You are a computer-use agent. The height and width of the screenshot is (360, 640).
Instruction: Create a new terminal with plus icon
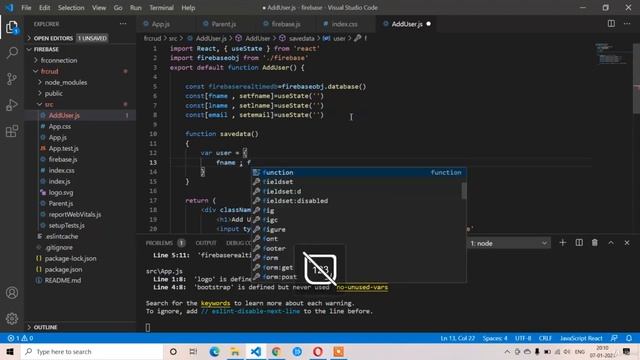tap(562, 243)
